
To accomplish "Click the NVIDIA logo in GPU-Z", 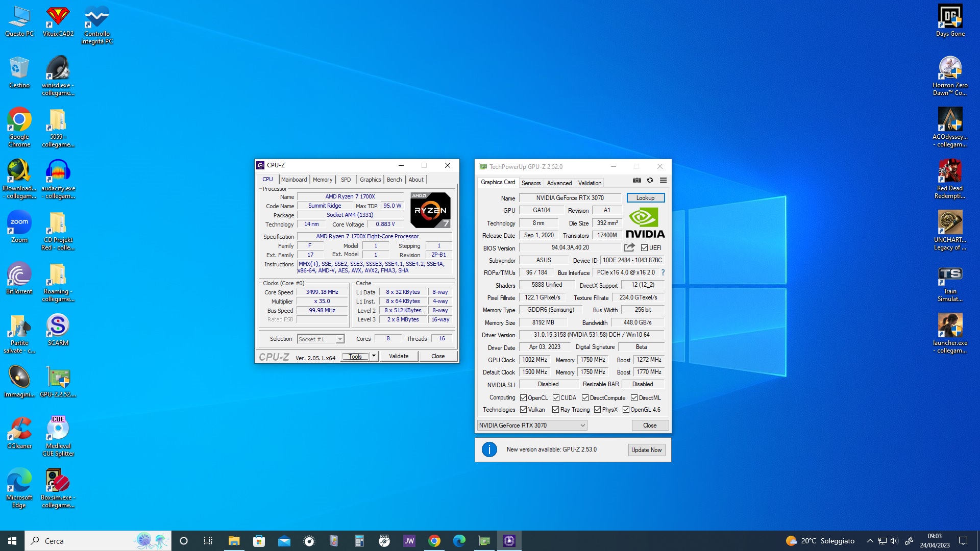I will pos(645,223).
